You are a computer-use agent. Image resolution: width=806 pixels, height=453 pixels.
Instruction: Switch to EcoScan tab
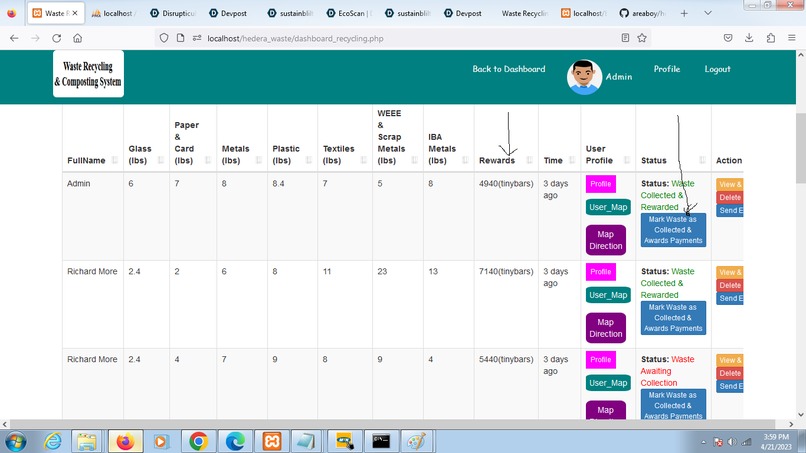(350, 13)
